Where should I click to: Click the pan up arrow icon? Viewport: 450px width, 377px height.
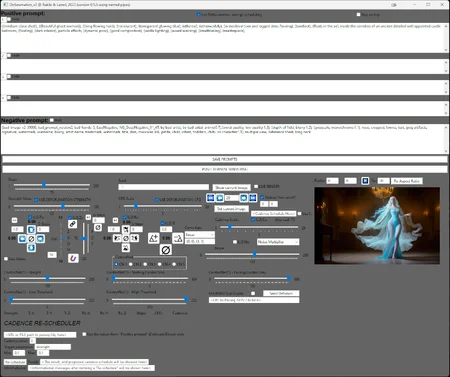click(x=31, y=230)
